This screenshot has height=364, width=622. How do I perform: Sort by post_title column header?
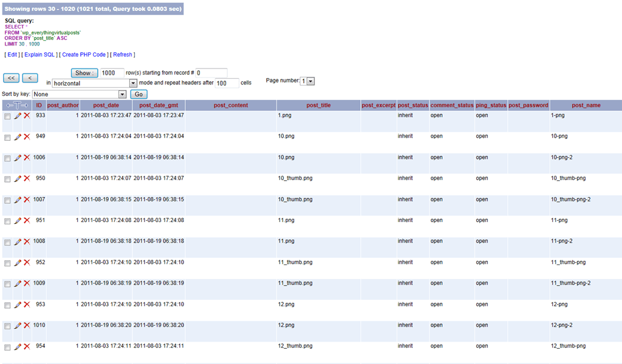[x=318, y=106]
